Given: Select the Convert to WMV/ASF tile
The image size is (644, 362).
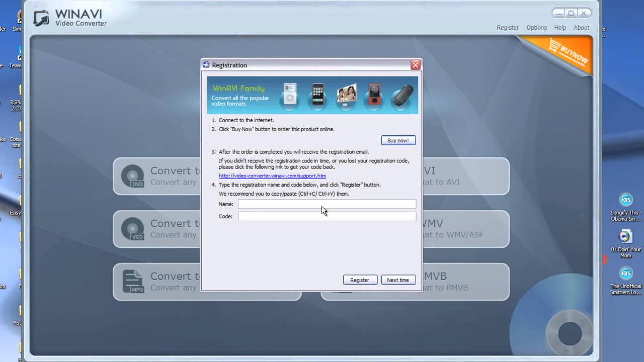Looking at the screenshot, I should [x=465, y=229].
